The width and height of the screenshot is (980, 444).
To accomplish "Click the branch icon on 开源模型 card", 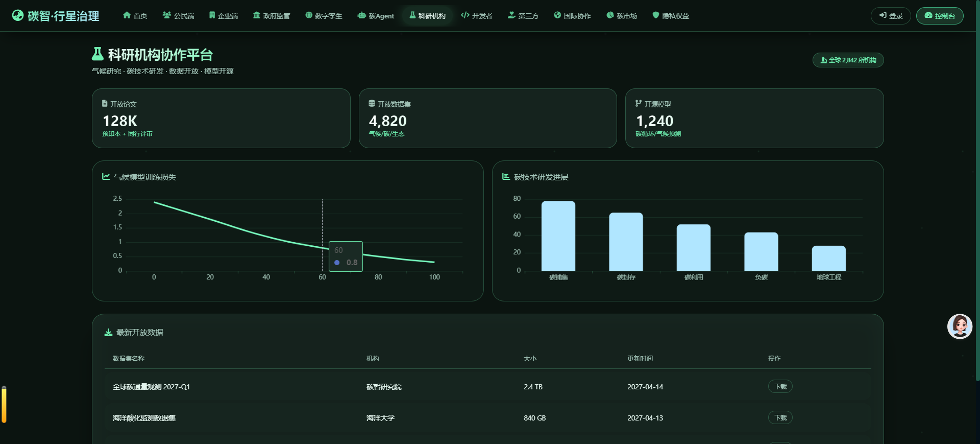I will coord(639,104).
